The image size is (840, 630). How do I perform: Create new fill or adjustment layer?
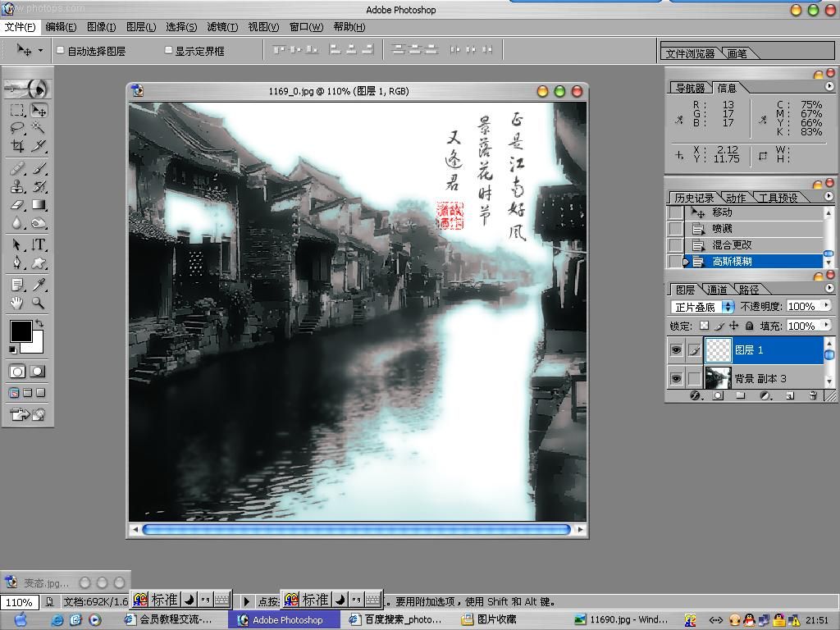[765, 396]
